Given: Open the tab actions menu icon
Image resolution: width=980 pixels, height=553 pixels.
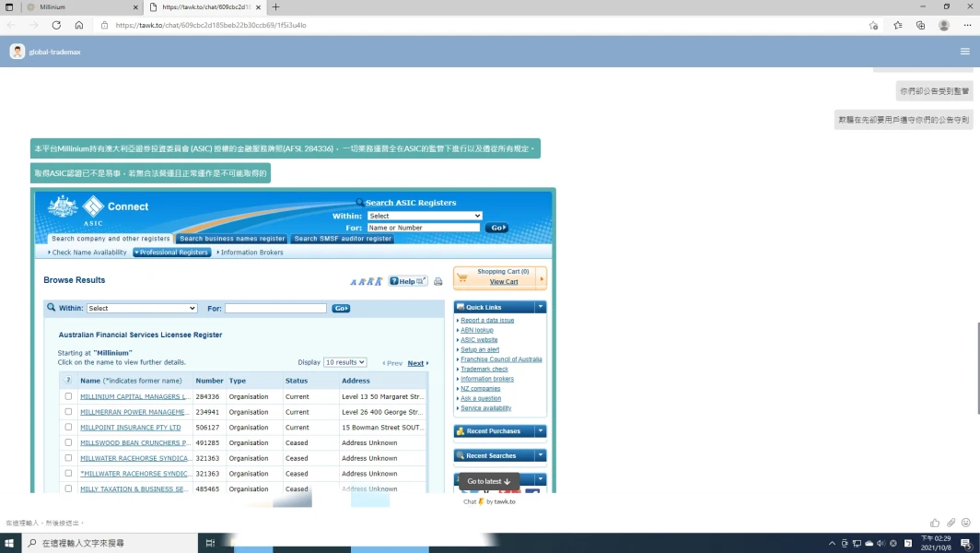Looking at the screenshot, I should 9,6.
